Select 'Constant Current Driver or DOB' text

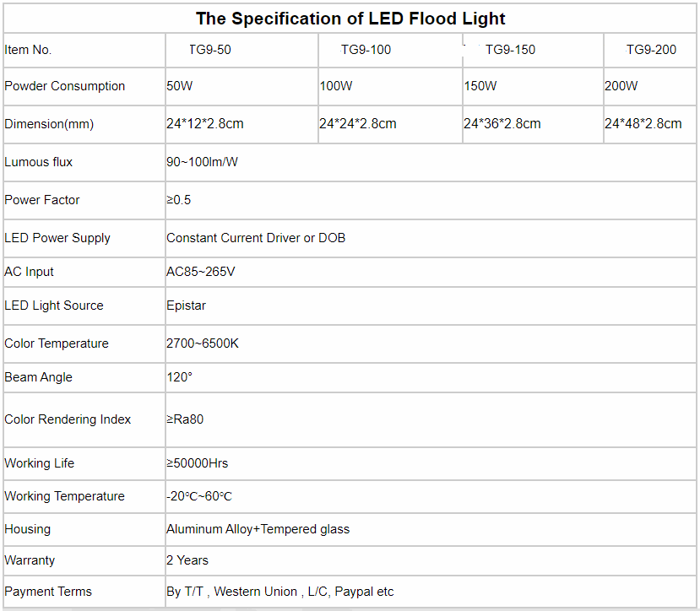(256, 238)
